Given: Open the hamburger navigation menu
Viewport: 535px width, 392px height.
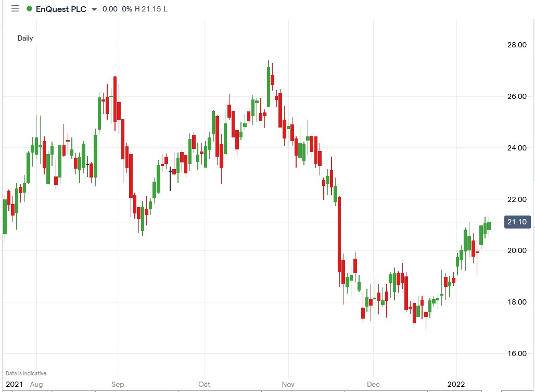Looking at the screenshot, I should 15,8.
